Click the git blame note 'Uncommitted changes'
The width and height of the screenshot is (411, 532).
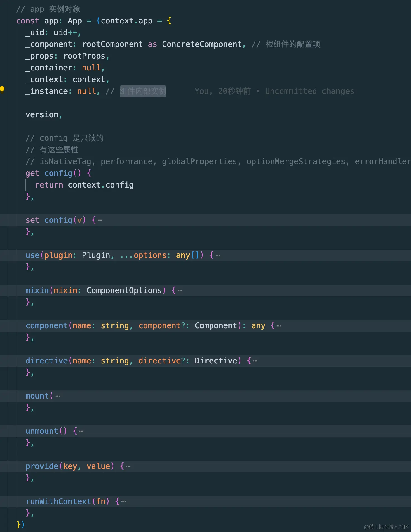pyautogui.click(x=310, y=91)
